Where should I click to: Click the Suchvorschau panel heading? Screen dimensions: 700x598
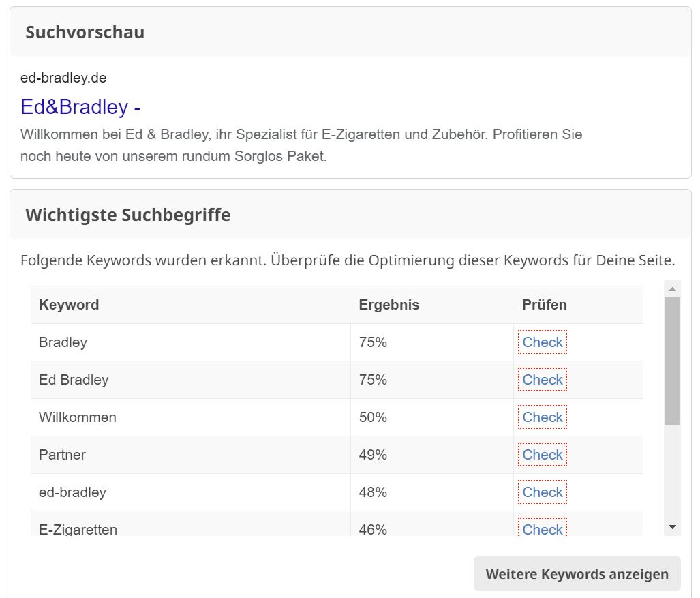[85, 32]
